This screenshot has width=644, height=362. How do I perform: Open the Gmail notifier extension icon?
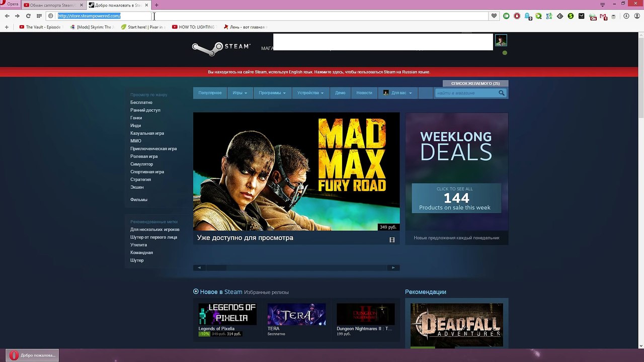604,16
